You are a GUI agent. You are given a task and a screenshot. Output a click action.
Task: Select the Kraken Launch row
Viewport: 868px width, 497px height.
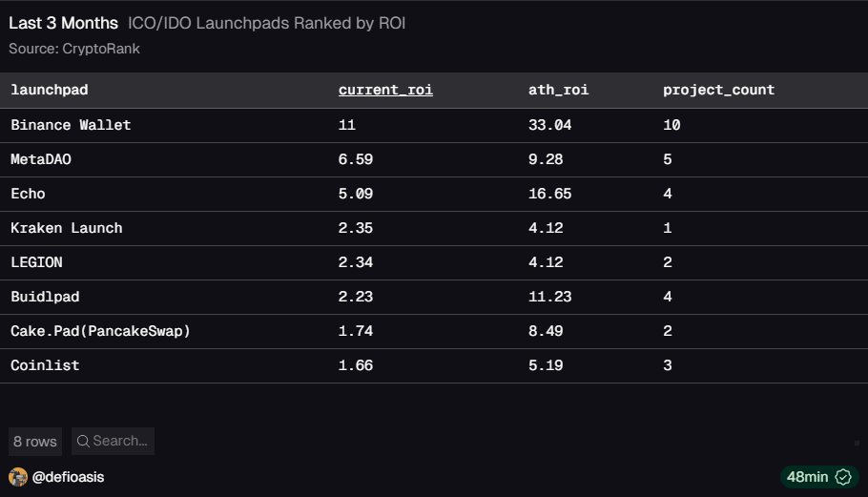point(66,228)
